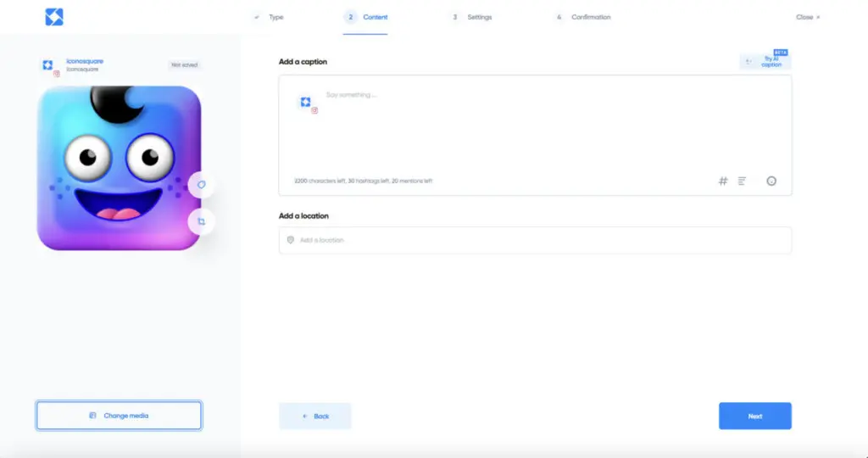Proceed with the Next button
868x458 pixels.
pos(754,416)
